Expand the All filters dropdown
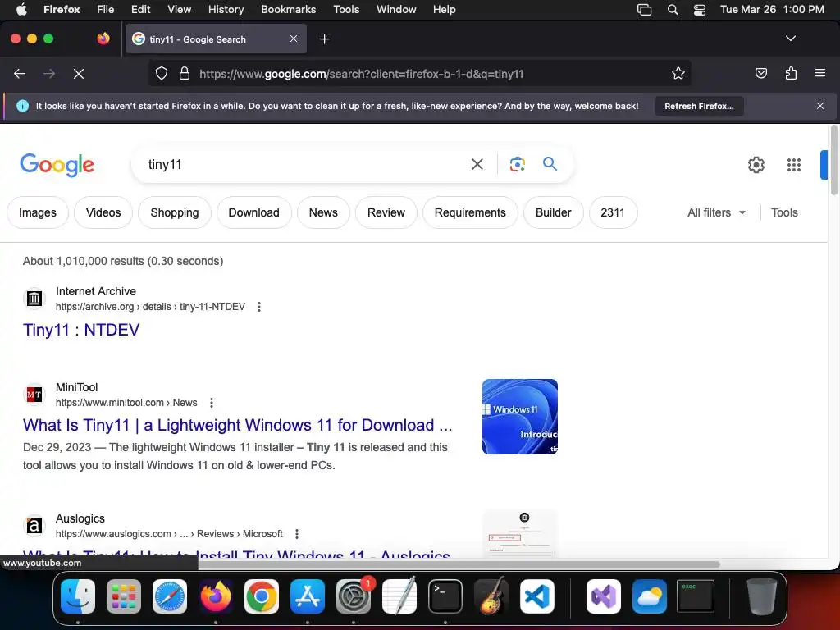Screen dimensions: 840x630 [716, 212]
